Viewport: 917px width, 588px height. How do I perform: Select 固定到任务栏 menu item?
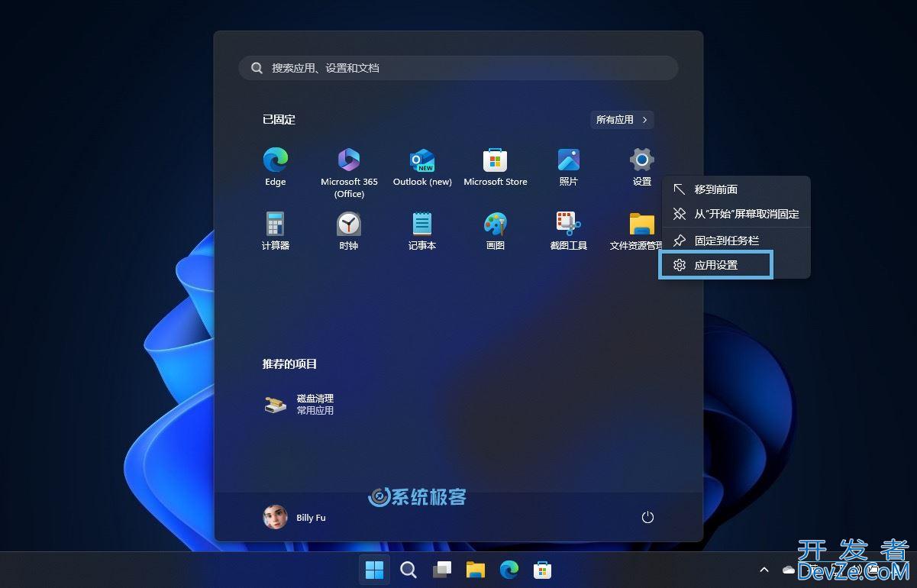click(735, 240)
